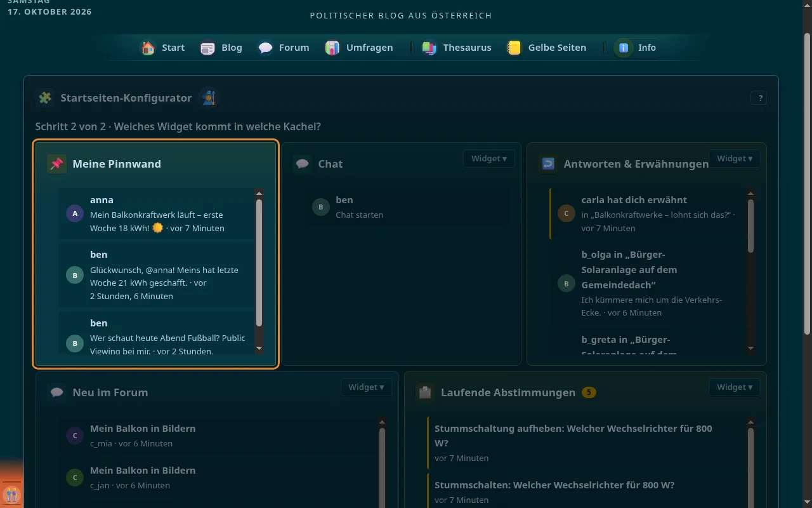Click ben's Chat starten entry
Screen dimensions: 812x508
pos(407,207)
